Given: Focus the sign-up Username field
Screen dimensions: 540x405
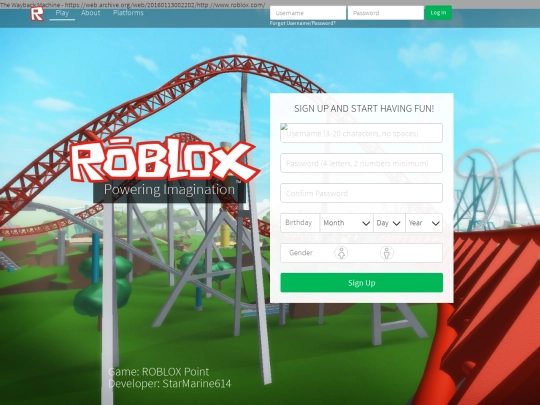Looking at the screenshot, I should click(361, 133).
